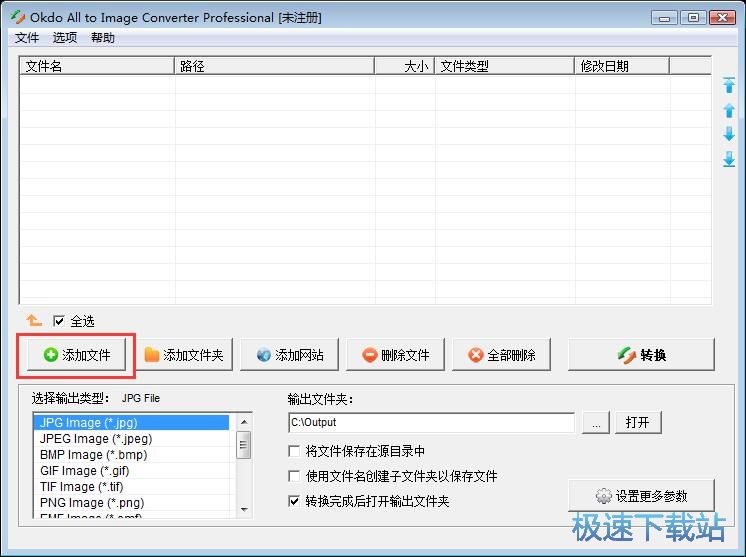Sort by 大小 column header

(404, 66)
